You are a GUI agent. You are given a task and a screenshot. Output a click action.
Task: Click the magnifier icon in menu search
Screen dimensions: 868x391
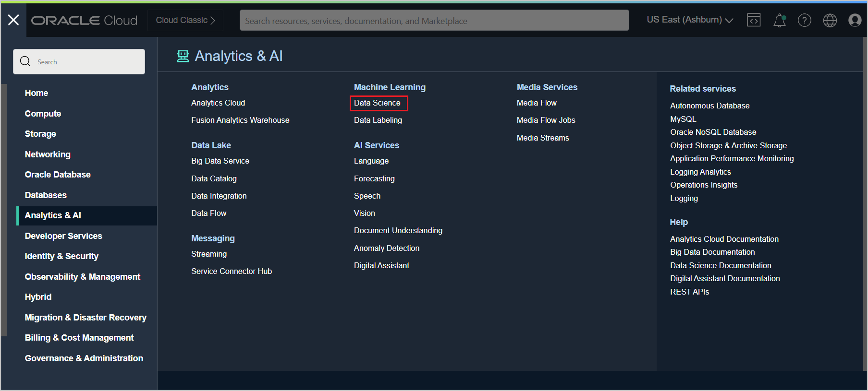pos(25,61)
